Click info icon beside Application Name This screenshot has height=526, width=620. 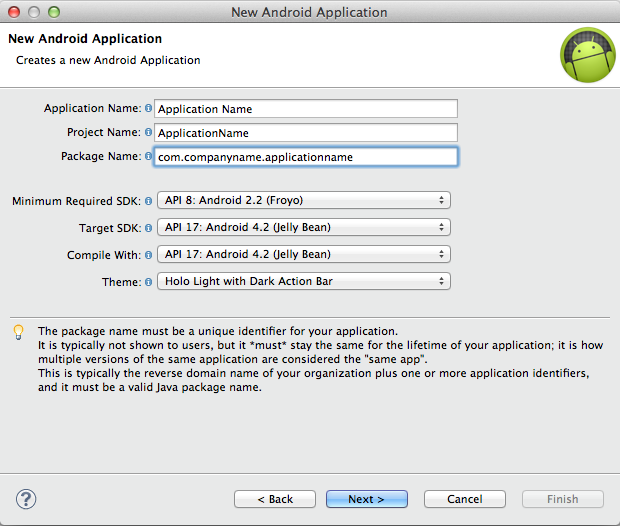point(149,108)
